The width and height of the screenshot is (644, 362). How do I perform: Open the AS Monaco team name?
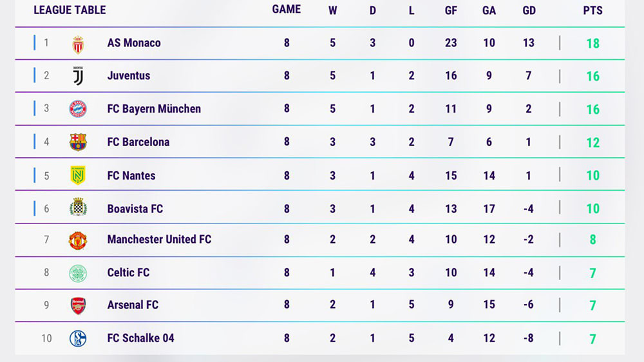[134, 43]
